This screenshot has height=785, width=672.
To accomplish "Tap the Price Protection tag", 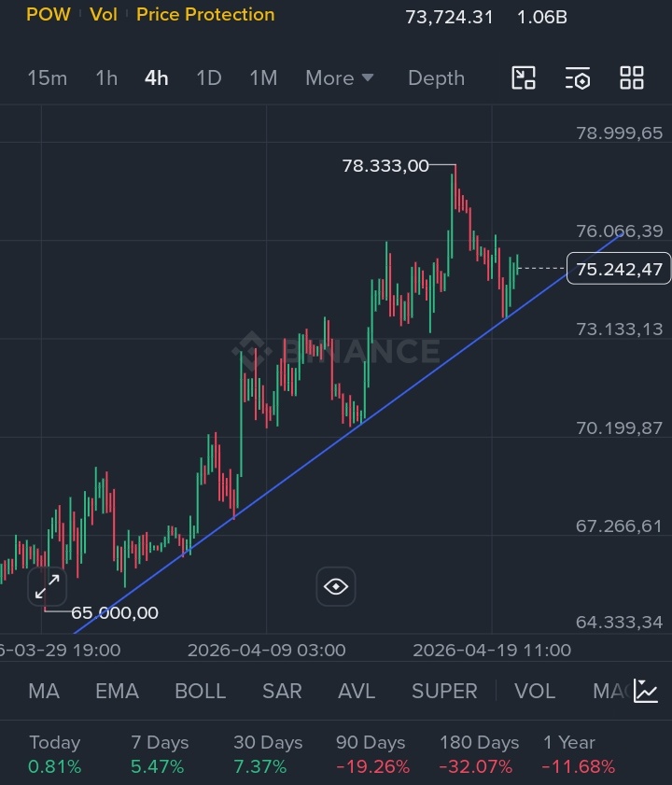I will 205,15.
